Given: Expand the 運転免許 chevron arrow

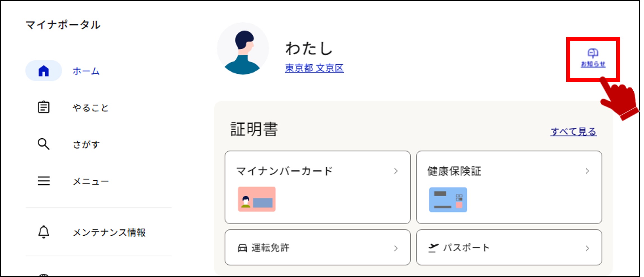Looking at the screenshot, I should click(x=396, y=248).
